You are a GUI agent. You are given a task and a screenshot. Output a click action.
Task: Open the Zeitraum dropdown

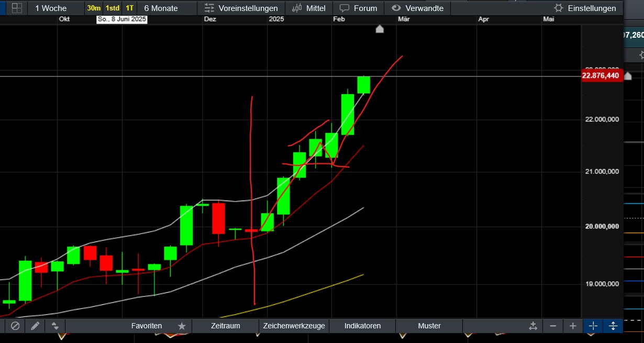pyautogui.click(x=225, y=326)
